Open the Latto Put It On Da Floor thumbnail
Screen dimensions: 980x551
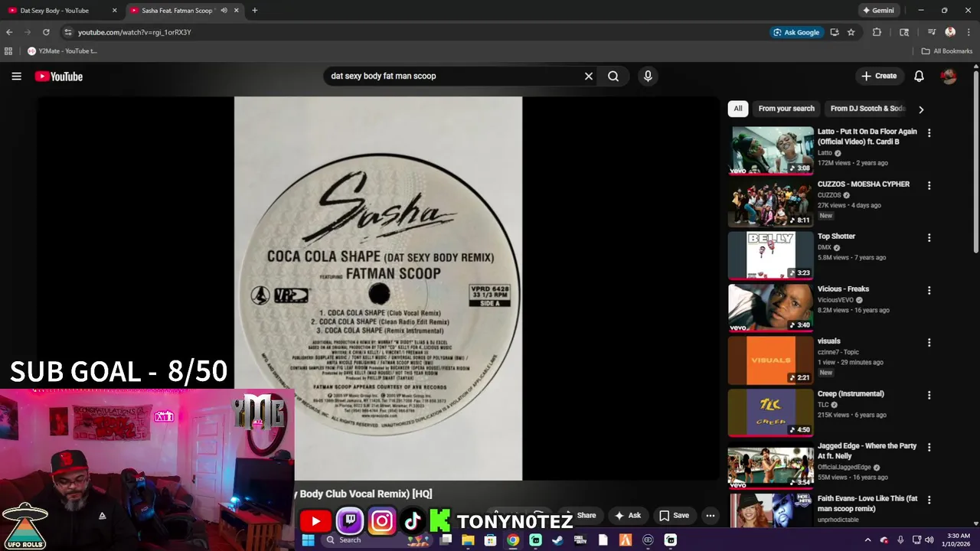(771, 150)
